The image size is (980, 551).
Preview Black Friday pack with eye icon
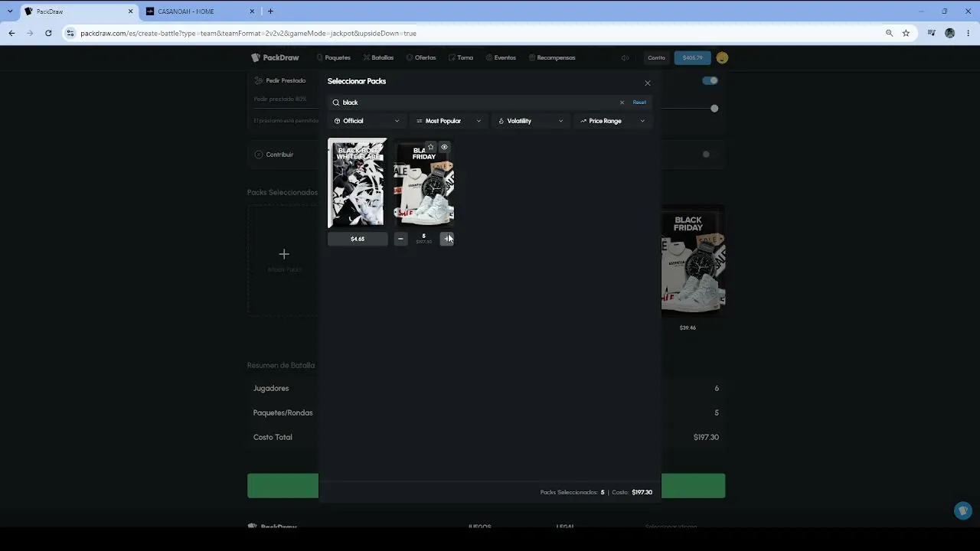444,147
